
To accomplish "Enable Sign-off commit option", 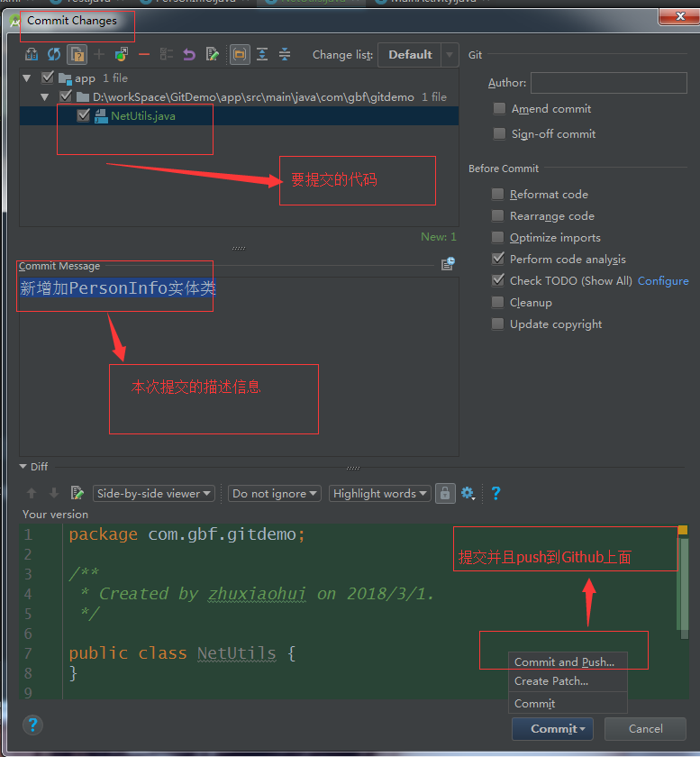I will pos(499,133).
